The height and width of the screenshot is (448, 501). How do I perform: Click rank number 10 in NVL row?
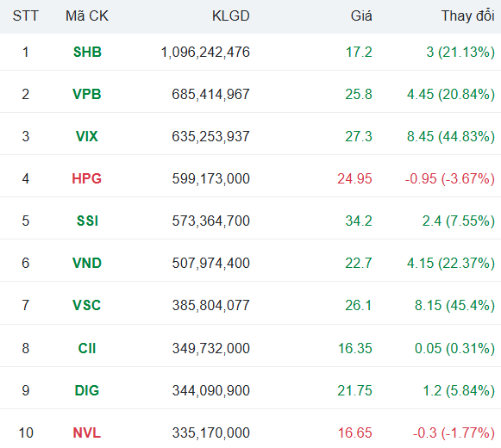[26, 432]
